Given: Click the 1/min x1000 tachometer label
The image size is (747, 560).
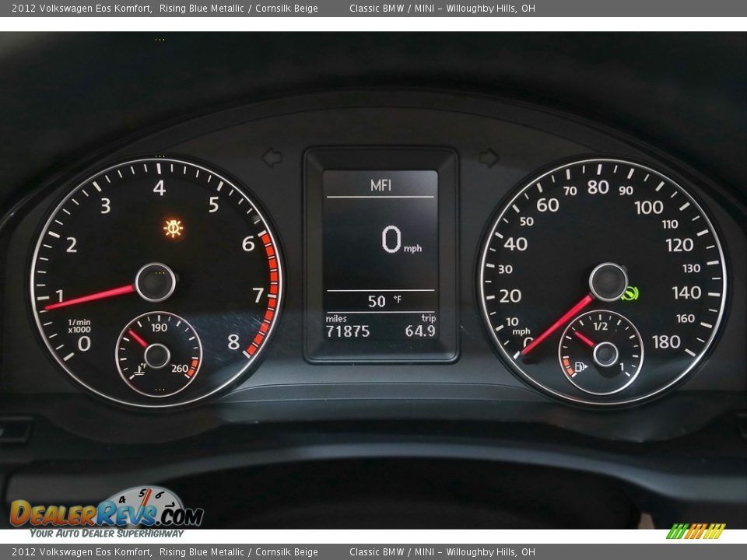Looking at the screenshot, I should point(79,326).
